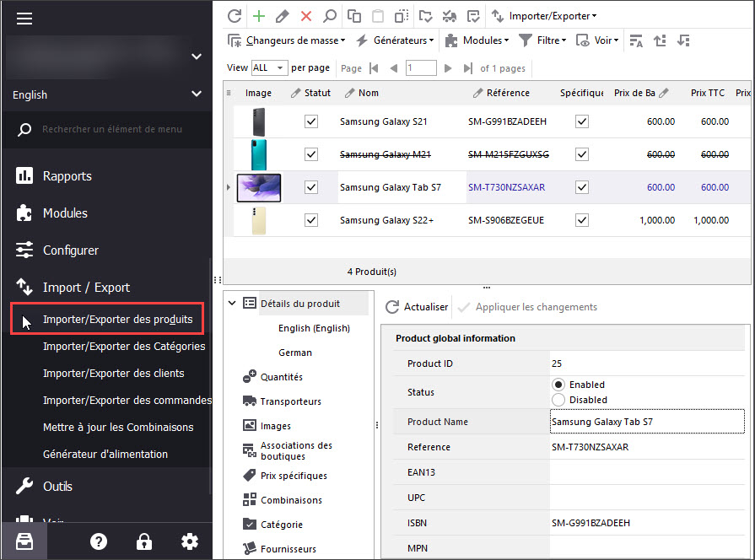Screen dimensions: 755x560
Task: Select Mettre à jour les Combinaisons
Action: click(118, 427)
